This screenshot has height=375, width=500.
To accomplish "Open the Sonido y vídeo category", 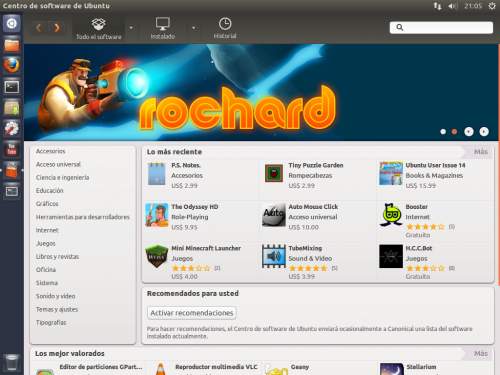I will [x=56, y=296].
